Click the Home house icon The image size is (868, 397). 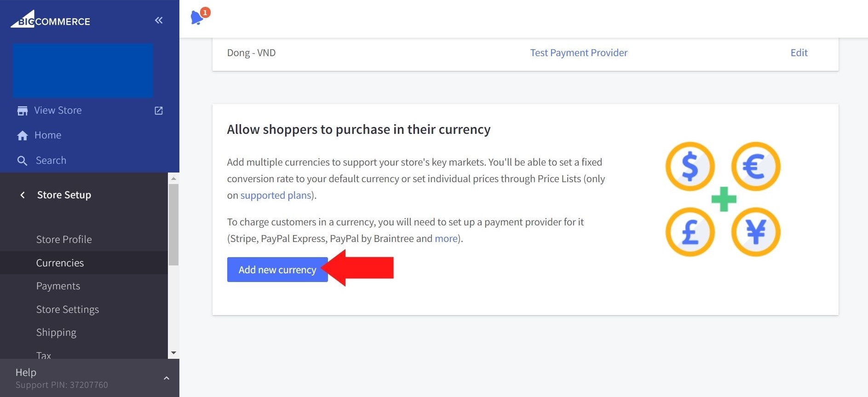click(22, 136)
